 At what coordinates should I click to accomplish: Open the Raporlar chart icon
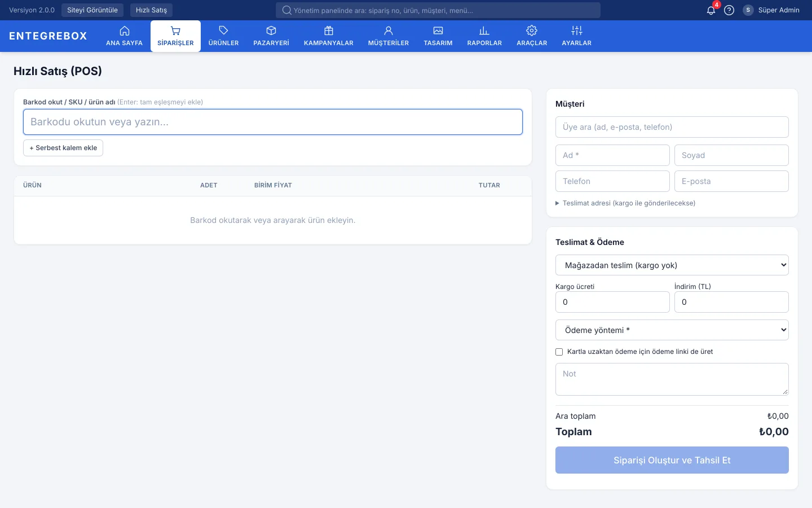click(484, 31)
